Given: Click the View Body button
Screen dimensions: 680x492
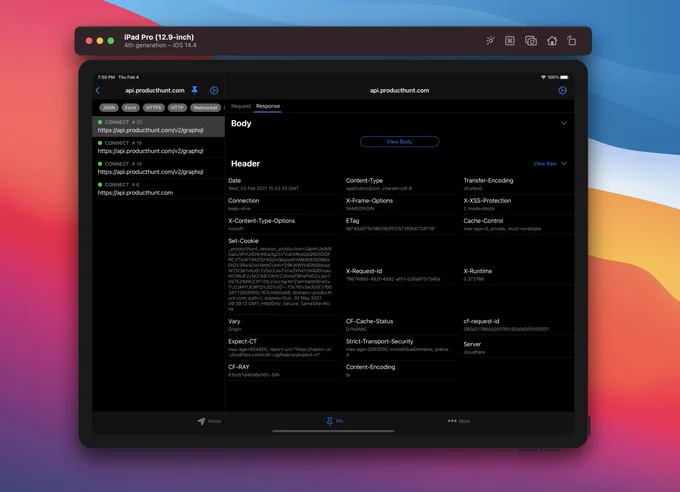Looking at the screenshot, I should (399, 141).
